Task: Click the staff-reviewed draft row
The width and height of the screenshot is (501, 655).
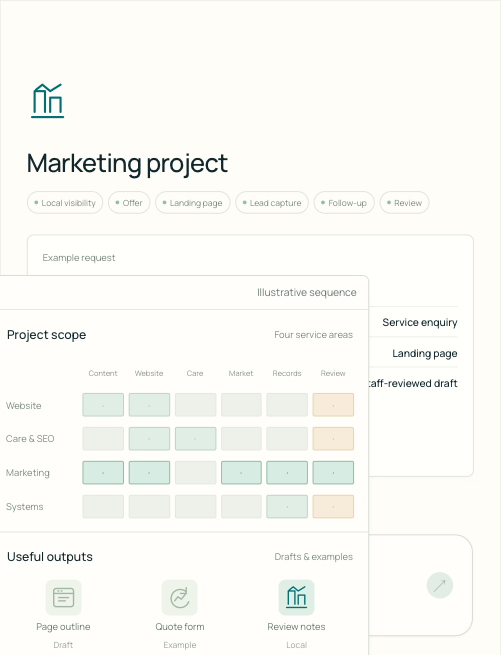Action: pyautogui.click(x=413, y=383)
